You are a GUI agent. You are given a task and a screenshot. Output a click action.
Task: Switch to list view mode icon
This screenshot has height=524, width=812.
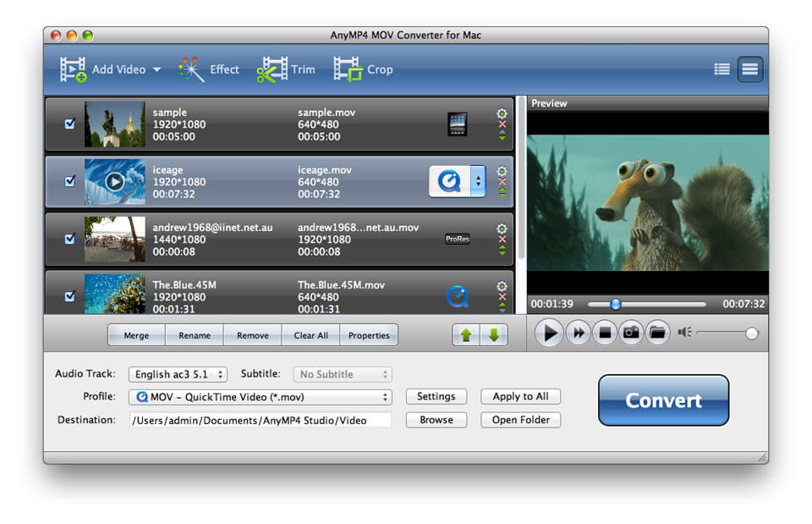click(x=721, y=69)
